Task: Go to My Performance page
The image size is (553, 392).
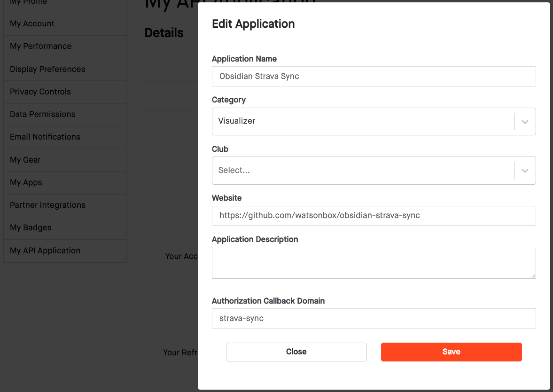Action: [x=65, y=47]
